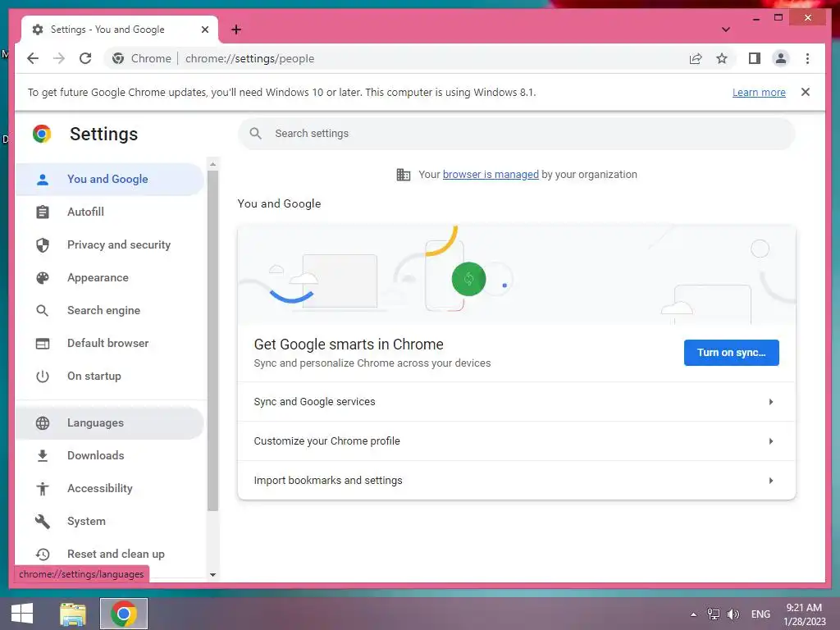The width and height of the screenshot is (840, 630).
Task: Open On startup settings
Action: point(110,376)
